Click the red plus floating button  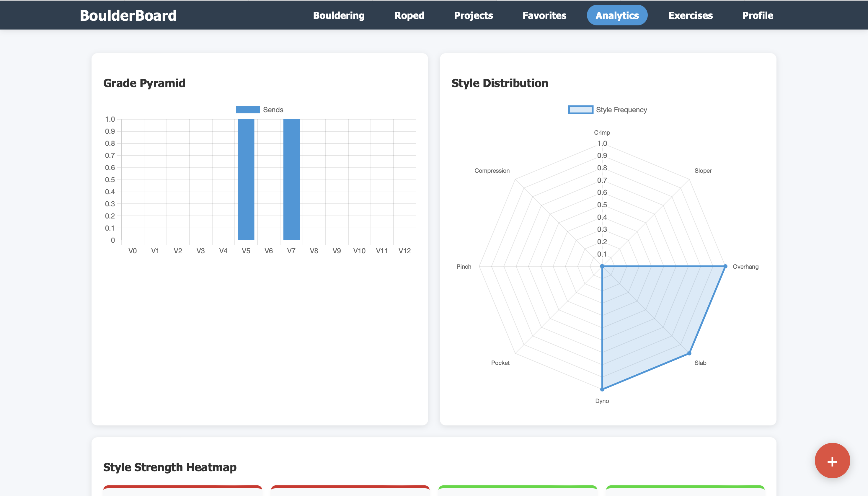click(832, 461)
